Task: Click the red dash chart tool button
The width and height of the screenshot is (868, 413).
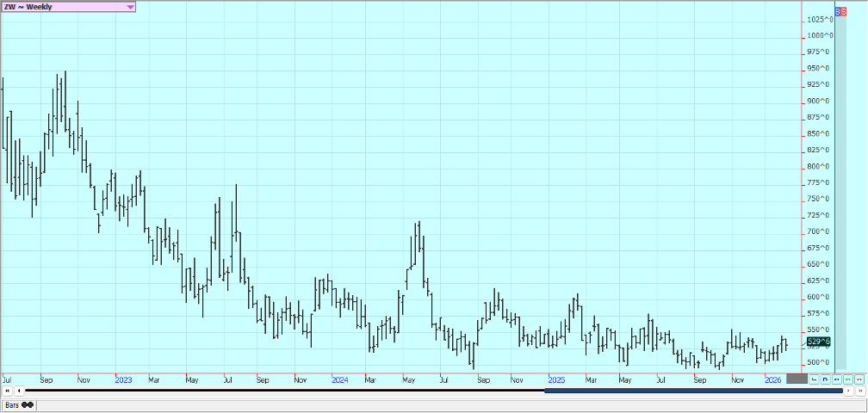Action: click(x=859, y=379)
